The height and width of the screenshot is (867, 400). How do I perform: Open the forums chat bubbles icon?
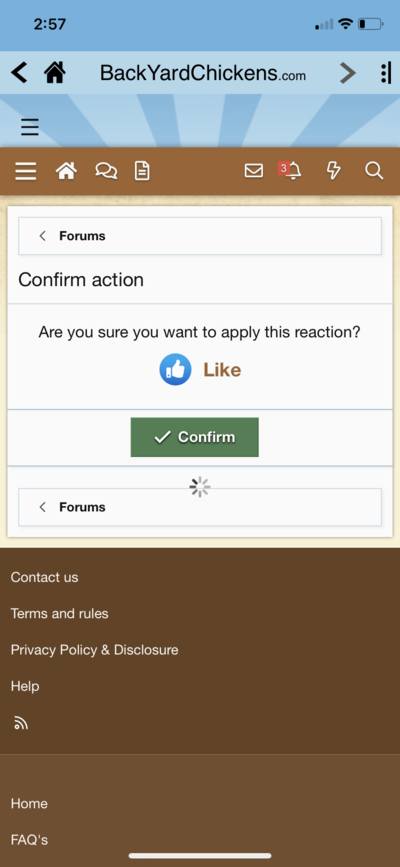pyautogui.click(x=106, y=171)
